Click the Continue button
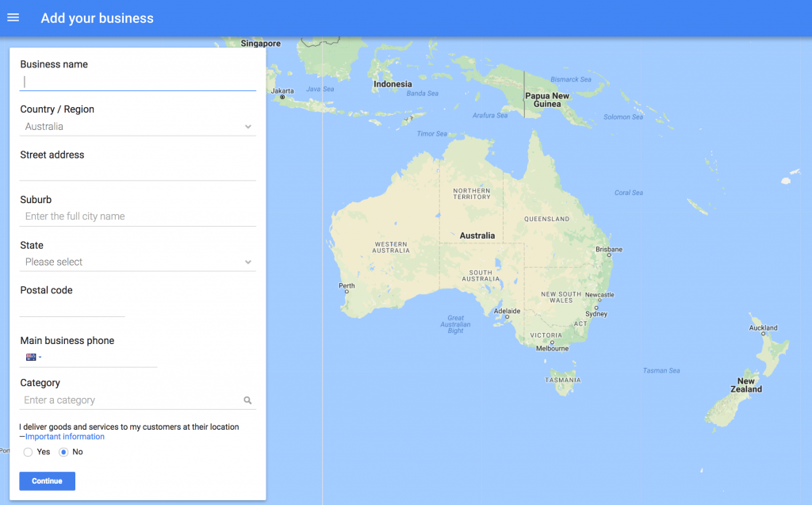Screen dimensions: 812x505 click(47, 481)
